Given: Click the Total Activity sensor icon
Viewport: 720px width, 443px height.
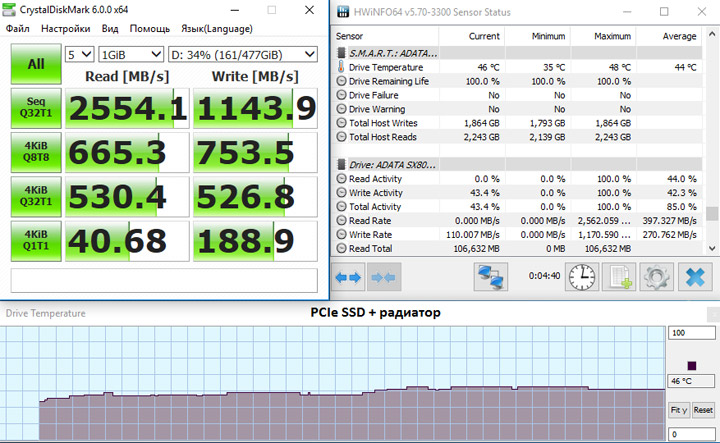Looking at the screenshot, I should point(341,206).
